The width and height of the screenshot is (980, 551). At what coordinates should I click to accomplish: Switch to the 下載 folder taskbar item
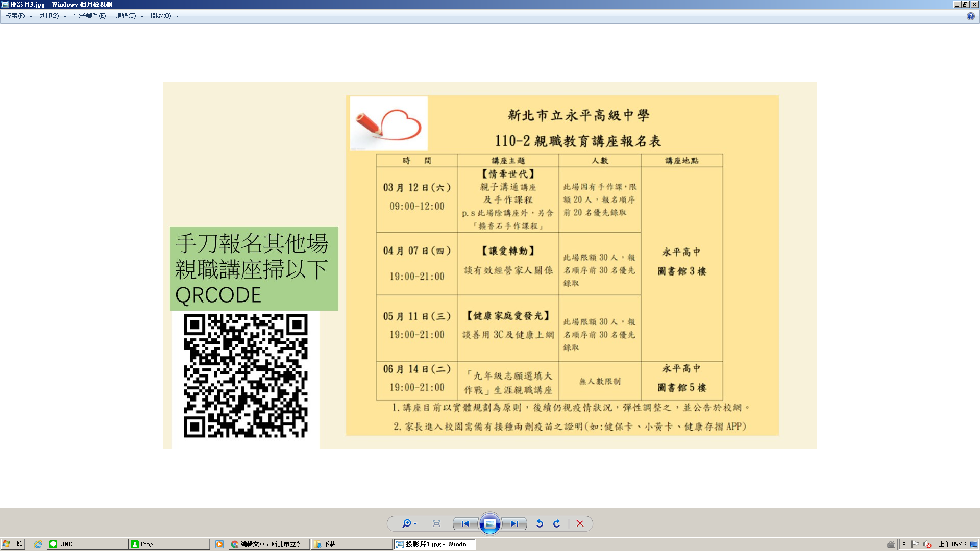pos(351,544)
